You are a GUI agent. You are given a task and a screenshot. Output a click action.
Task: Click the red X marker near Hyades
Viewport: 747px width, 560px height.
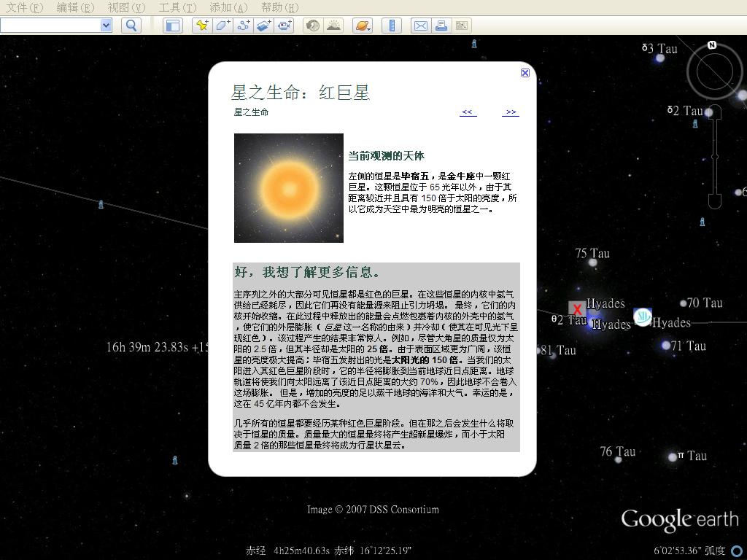pyautogui.click(x=577, y=308)
